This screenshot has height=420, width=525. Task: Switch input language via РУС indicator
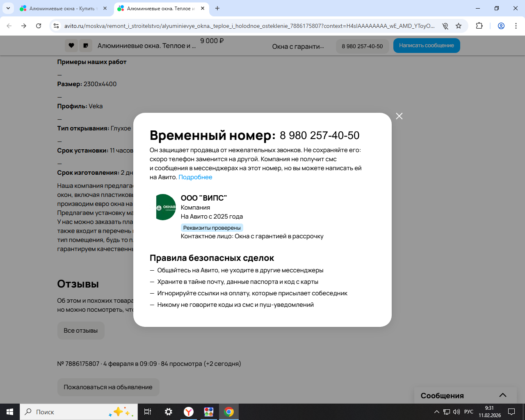click(x=469, y=412)
